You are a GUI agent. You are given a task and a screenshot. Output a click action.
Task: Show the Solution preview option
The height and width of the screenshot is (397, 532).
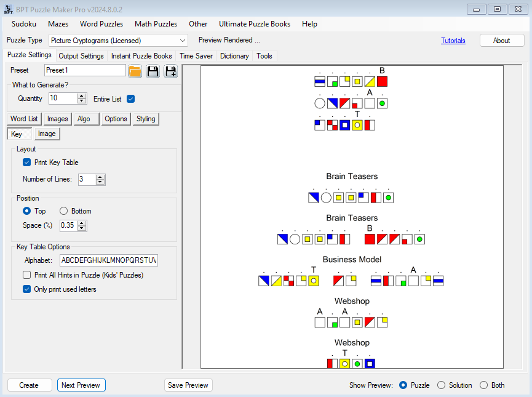[441, 385]
